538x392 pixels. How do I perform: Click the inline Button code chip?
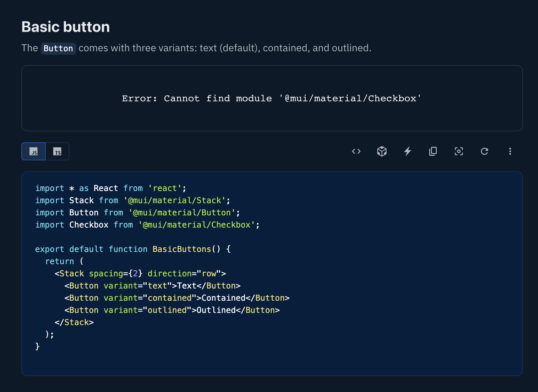click(58, 48)
